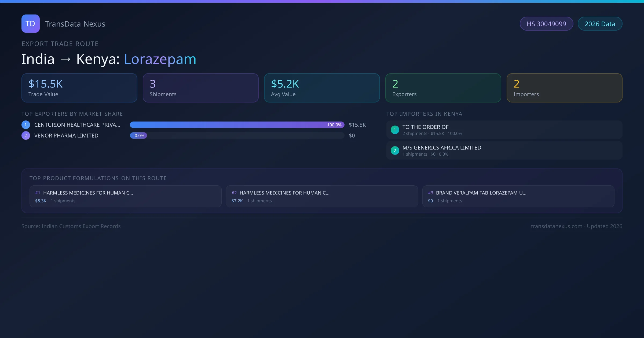Select the 2 Importers stat card
Screen dimensions: 644x338
(564, 88)
